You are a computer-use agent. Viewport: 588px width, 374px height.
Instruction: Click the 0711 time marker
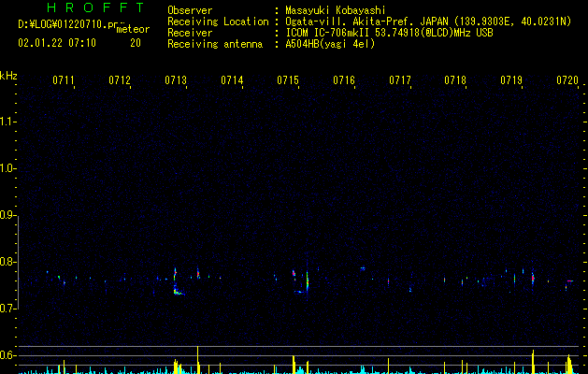tap(63, 80)
